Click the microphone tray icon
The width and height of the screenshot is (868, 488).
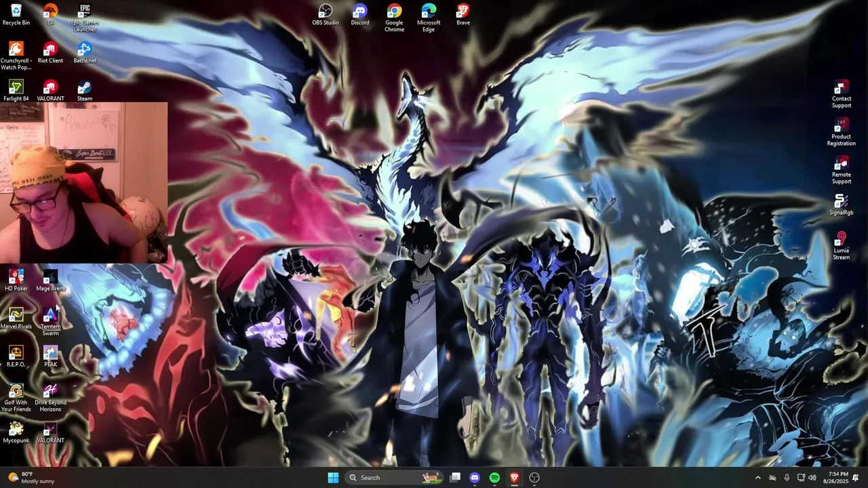(x=787, y=478)
